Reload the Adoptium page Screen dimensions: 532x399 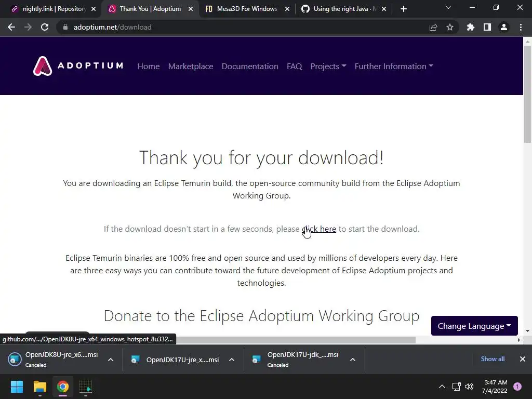tap(45, 27)
